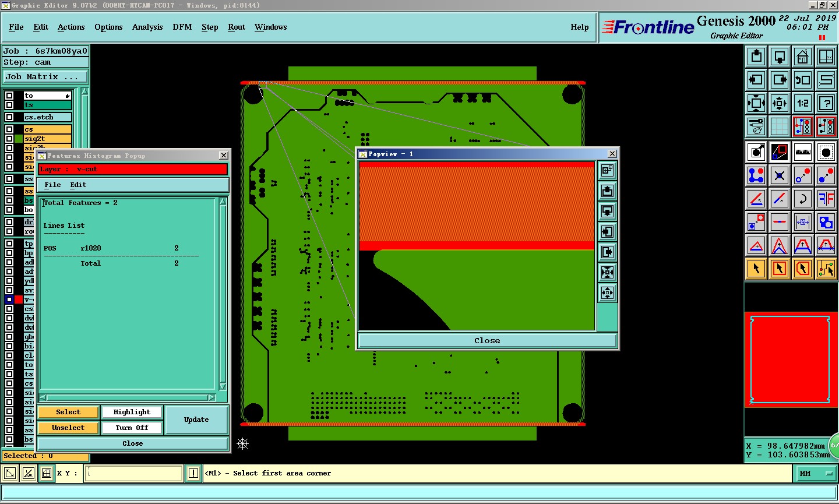Click the rotate arc arrow icon
Screen dimensions: 839x504
pos(803,199)
